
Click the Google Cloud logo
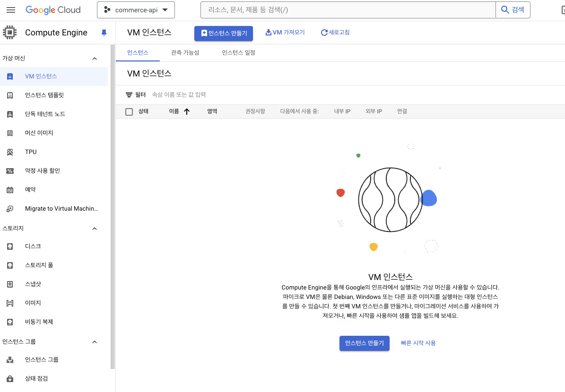pyautogui.click(x=53, y=10)
